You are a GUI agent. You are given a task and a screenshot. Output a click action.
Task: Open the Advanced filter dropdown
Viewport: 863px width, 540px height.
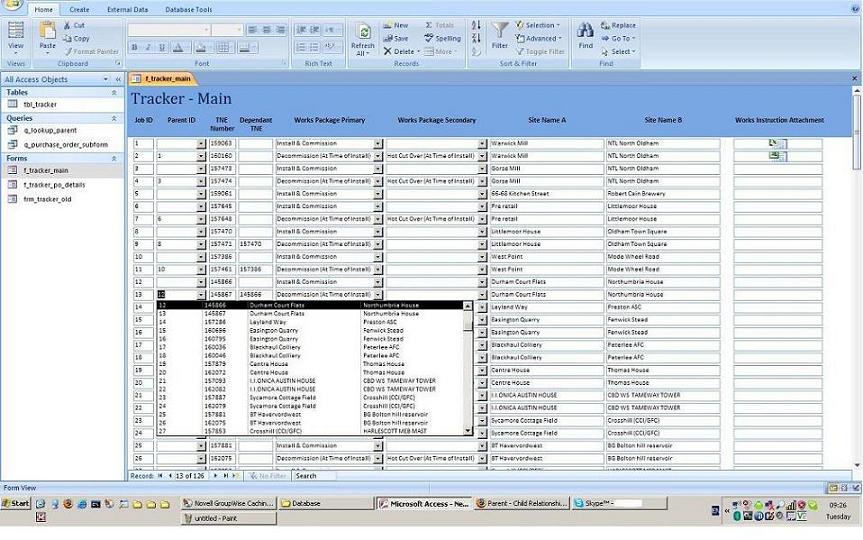539,39
